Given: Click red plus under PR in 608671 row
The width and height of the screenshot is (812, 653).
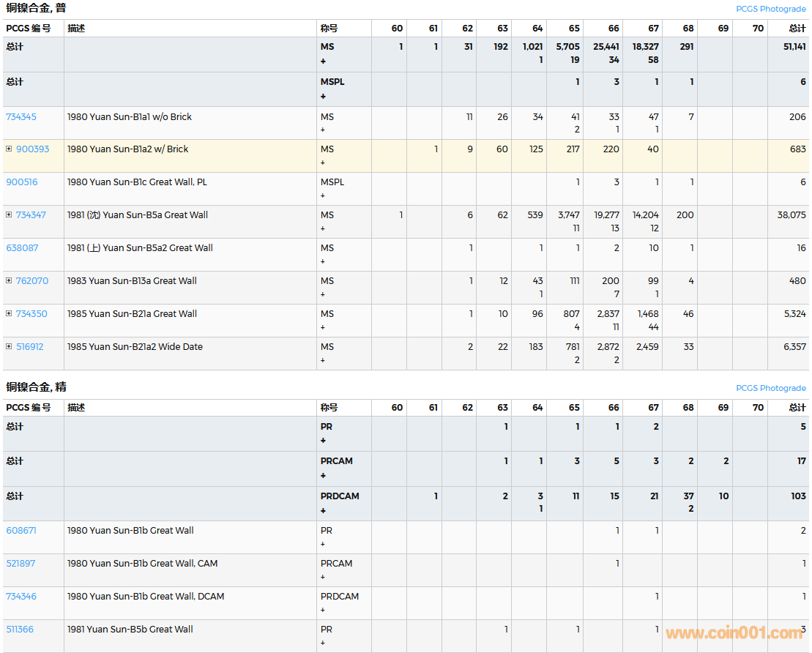Looking at the screenshot, I should 323,544.
